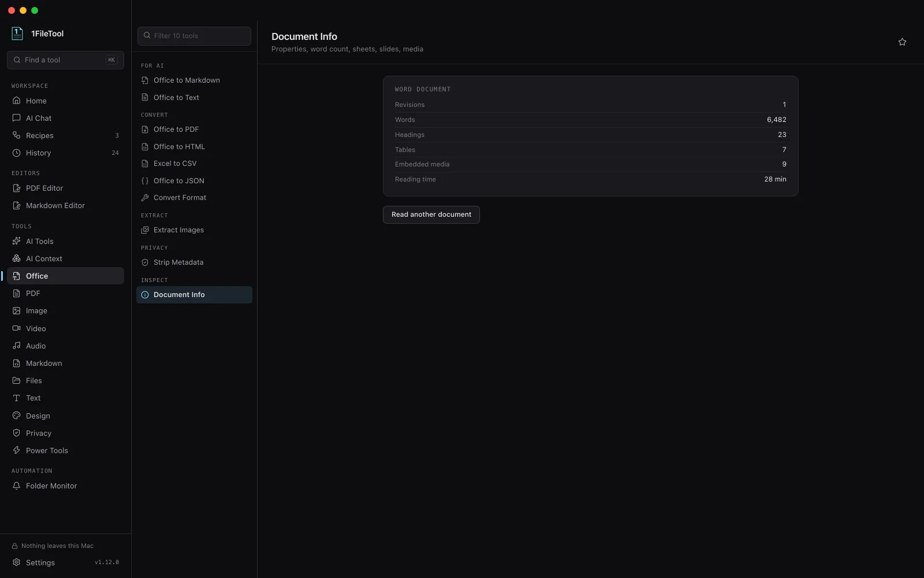924x578 pixels.
Task: Open the Office to HTML tool
Action: 194,147
